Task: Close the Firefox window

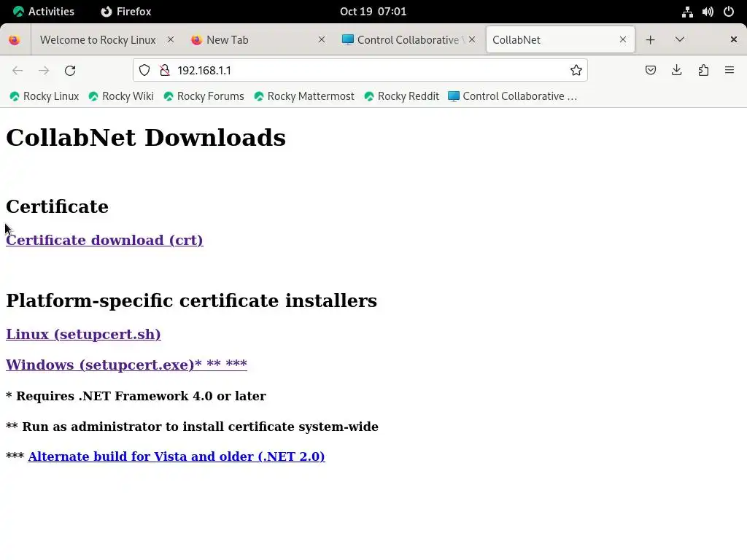Action: tap(734, 39)
